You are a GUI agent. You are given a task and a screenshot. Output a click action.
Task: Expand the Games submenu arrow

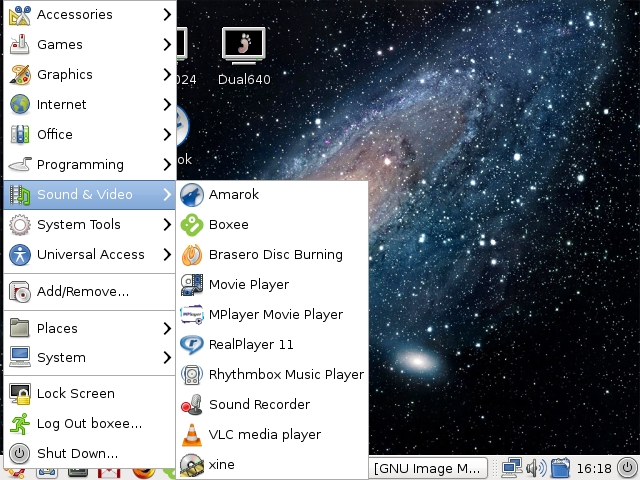pos(167,44)
